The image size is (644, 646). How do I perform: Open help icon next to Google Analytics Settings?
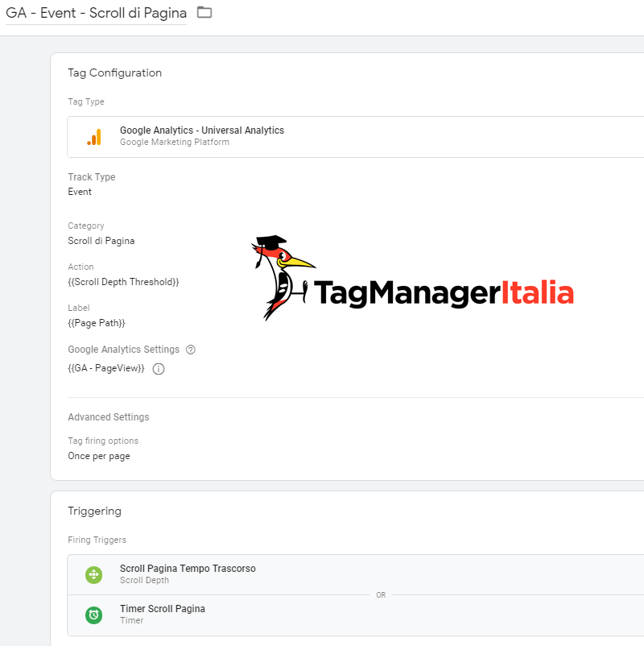click(191, 350)
